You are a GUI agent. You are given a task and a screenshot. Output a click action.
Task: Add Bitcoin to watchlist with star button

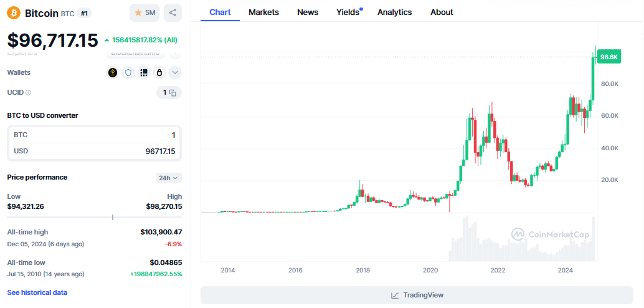[x=144, y=12]
